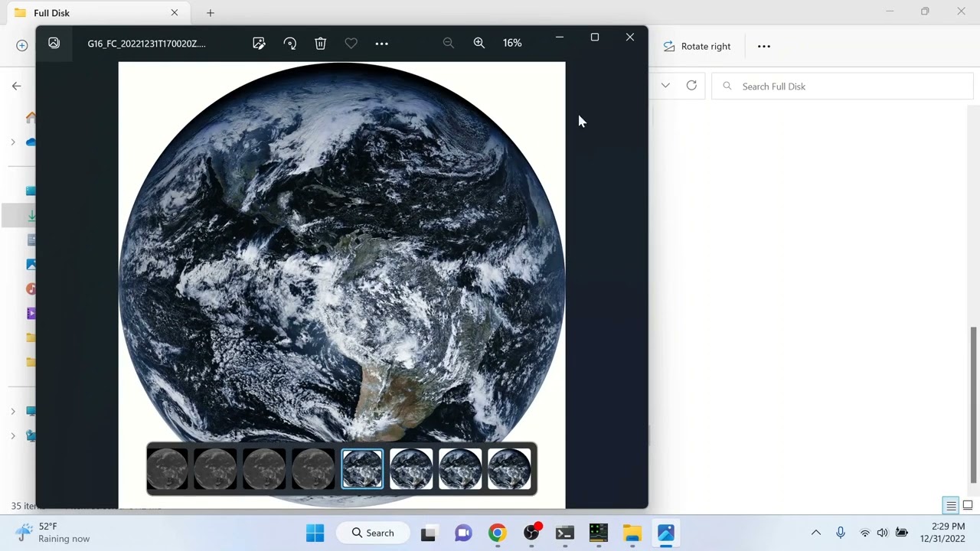Click the battery tray icon
The width and height of the screenshot is (980, 551).
coord(902,533)
